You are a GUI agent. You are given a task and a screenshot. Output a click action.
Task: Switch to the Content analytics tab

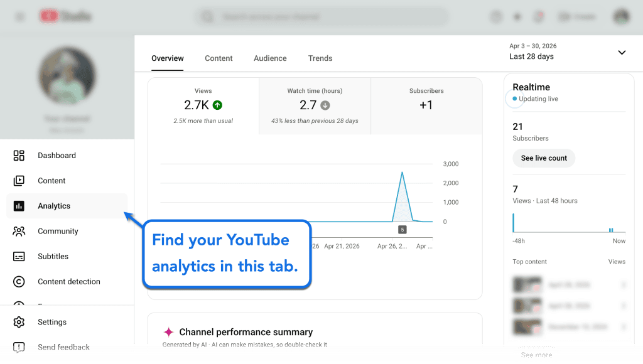click(219, 58)
